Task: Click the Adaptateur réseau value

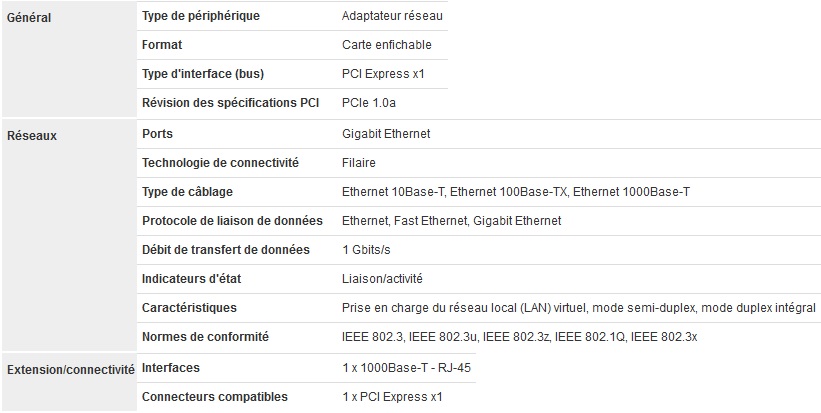Action: [x=392, y=16]
